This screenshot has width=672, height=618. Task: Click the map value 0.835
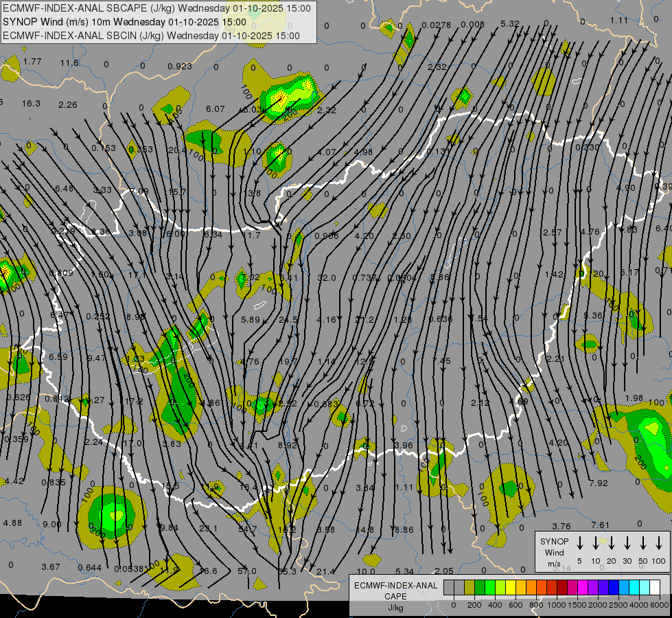pos(54,483)
